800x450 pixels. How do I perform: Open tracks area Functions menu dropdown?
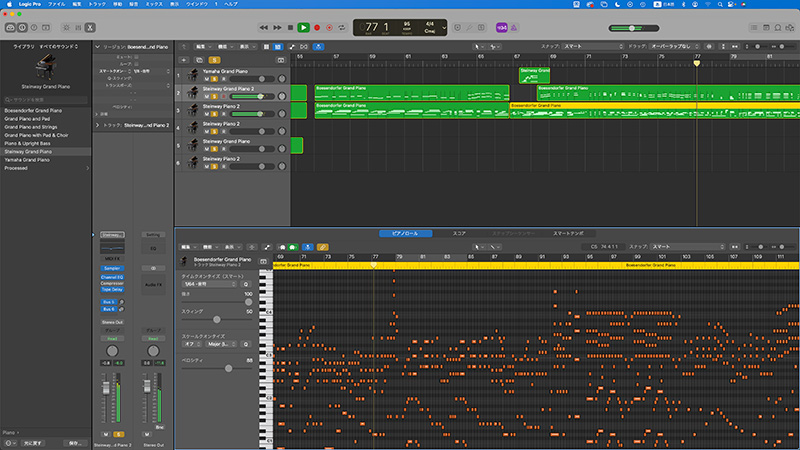tap(224, 46)
